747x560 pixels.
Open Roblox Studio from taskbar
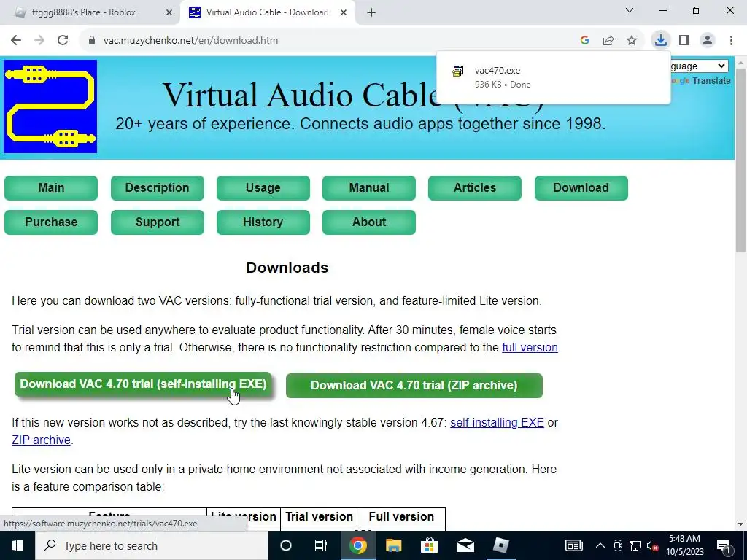[x=500, y=545]
